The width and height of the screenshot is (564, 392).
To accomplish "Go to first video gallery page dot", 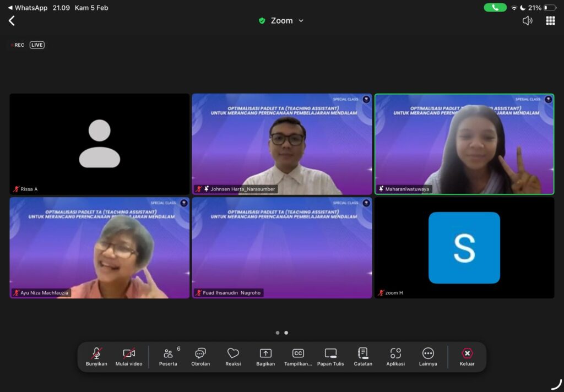I will (x=278, y=333).
